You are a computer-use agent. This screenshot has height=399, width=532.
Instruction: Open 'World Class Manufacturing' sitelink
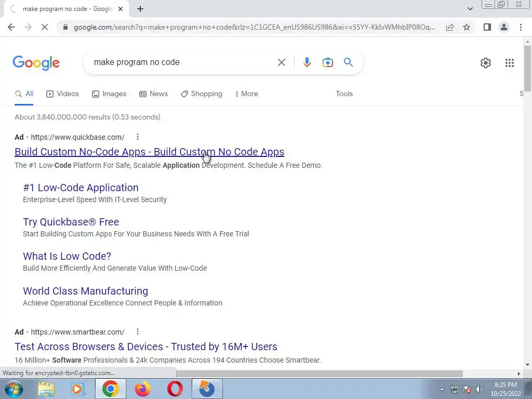pos(86,291)
